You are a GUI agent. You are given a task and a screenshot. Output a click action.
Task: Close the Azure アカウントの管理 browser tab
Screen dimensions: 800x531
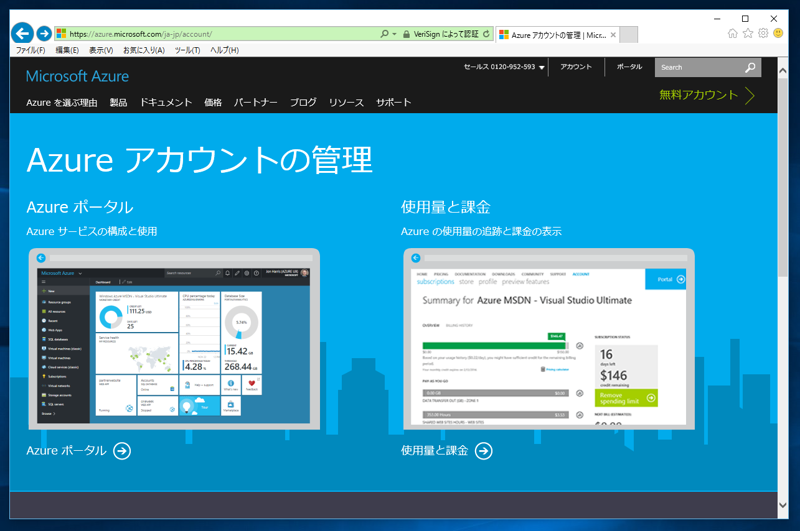pos(613,35)
